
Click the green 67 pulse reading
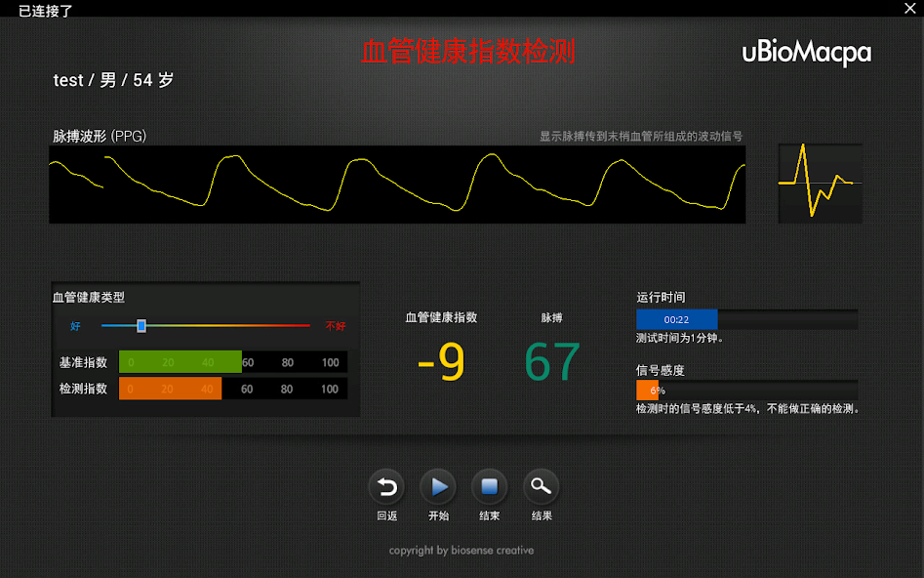point(551,362)
